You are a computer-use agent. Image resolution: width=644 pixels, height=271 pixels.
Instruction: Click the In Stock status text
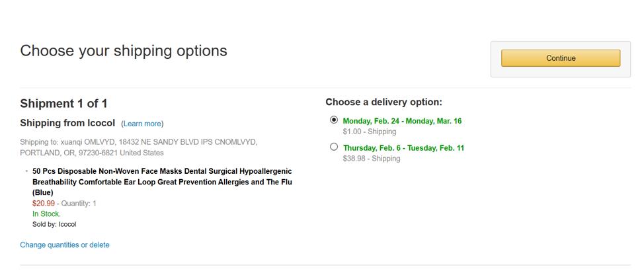(46, 214)
